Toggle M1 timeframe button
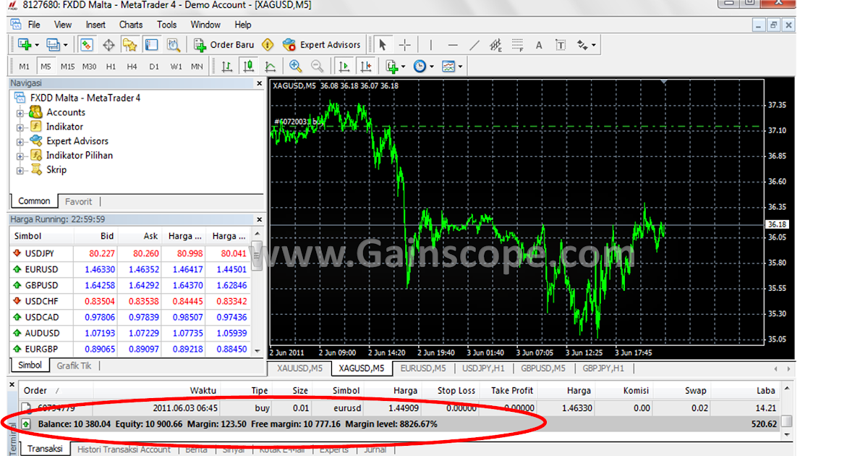Image resolution: width=868 pixels, height=456 pixels. pos(25,67)
